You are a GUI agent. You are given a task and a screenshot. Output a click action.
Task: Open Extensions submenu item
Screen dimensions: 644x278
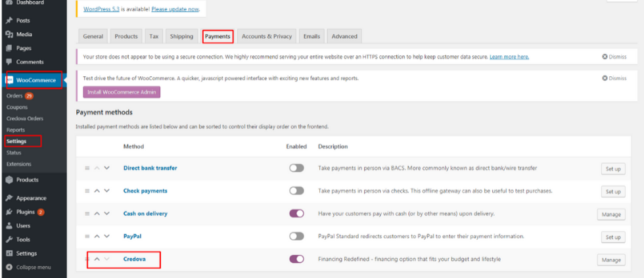coord(19,164)
